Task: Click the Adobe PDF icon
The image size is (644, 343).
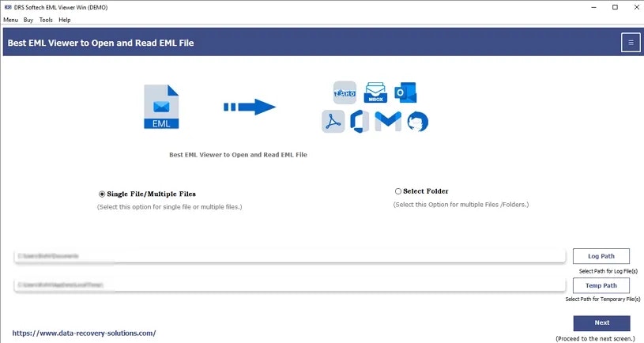Action: coord(333,122)
